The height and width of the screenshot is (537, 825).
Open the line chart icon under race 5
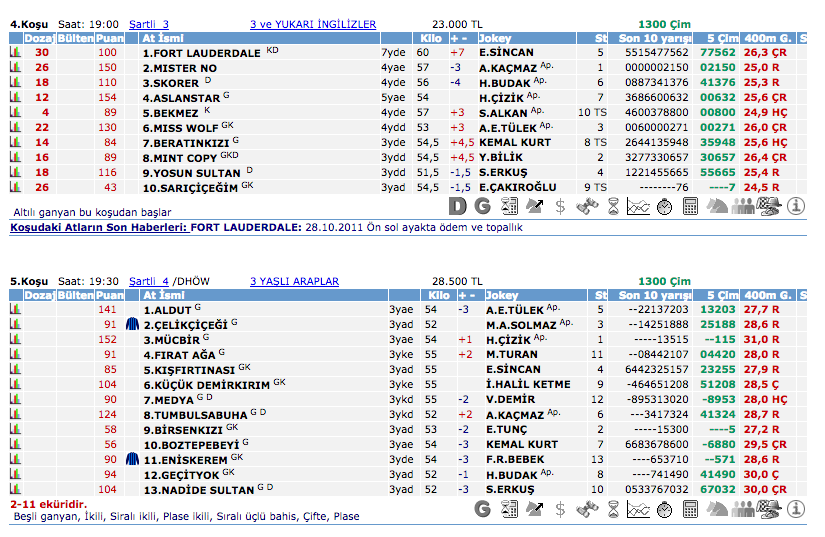tap(638, 510)
